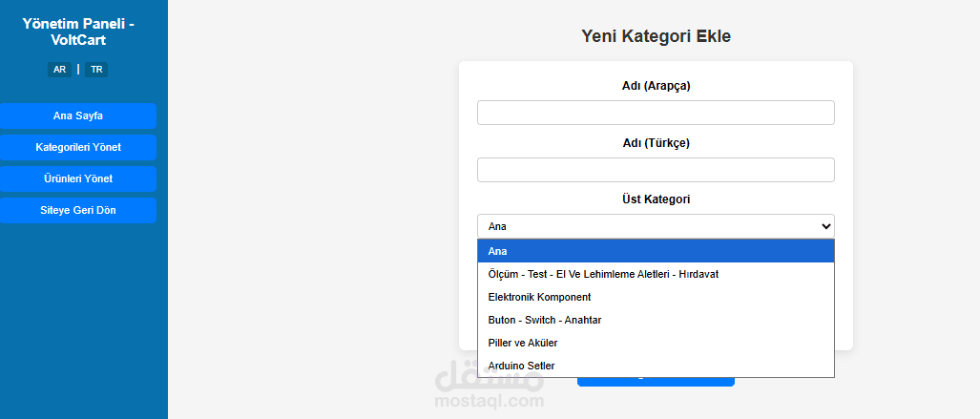Switch language to AR
Viewport: 980px width, 419px height.
tap(59, 70)
